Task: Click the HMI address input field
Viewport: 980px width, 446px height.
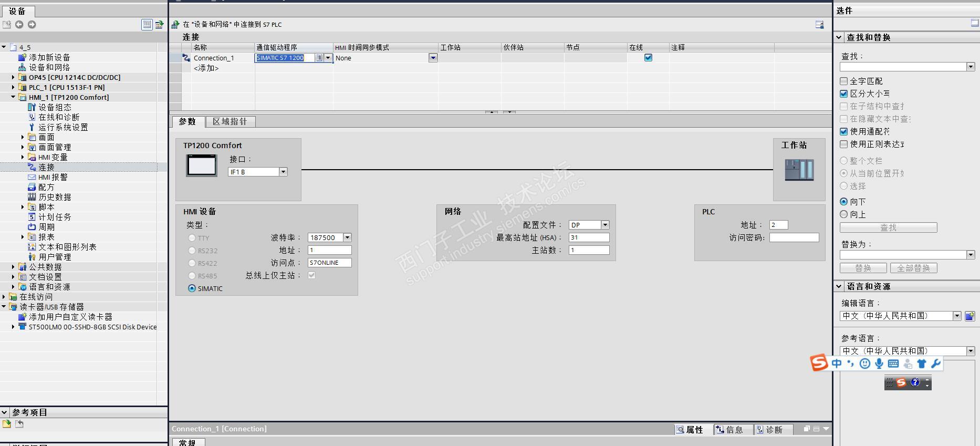Action: [x=330, y=250]
